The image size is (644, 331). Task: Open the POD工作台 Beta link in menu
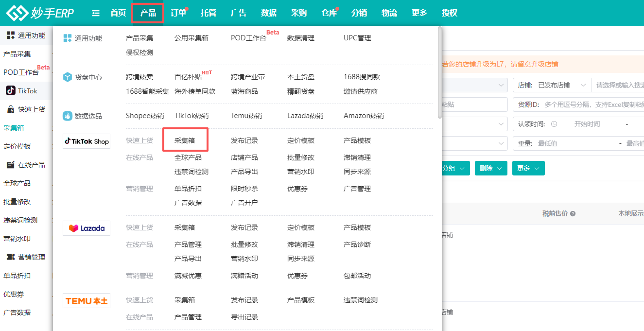click(x=248, y=38)
